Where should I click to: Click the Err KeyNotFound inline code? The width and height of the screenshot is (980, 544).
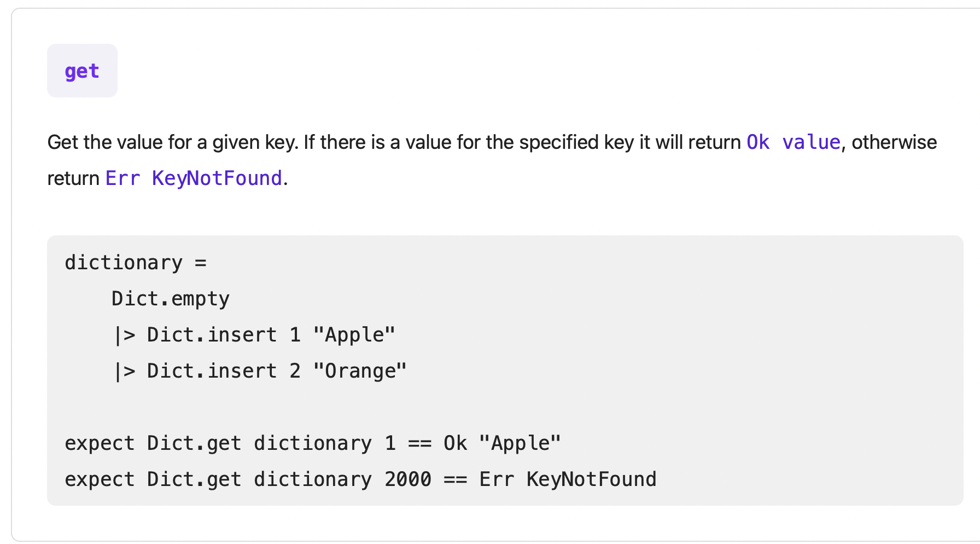click(194, 178)
